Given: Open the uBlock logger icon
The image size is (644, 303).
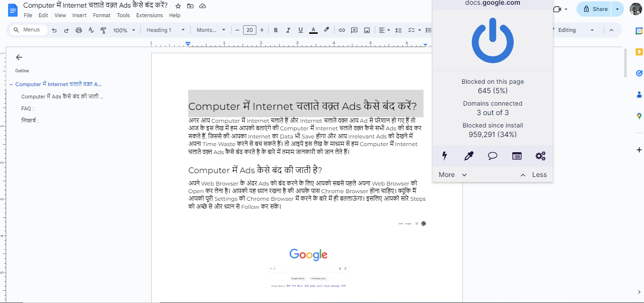Looking at the screenshot, I should pyautogui.click(x=517, y=156).
